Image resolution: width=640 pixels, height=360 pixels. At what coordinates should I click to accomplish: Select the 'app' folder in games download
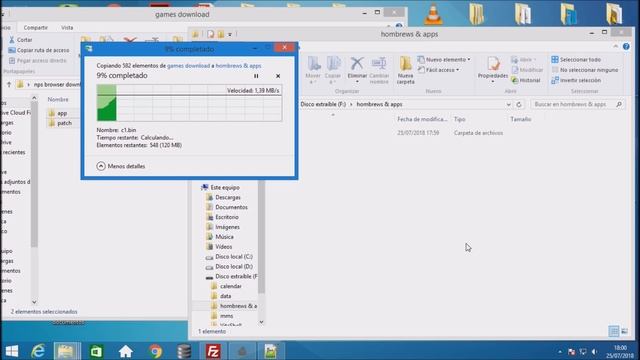point(58,113)
